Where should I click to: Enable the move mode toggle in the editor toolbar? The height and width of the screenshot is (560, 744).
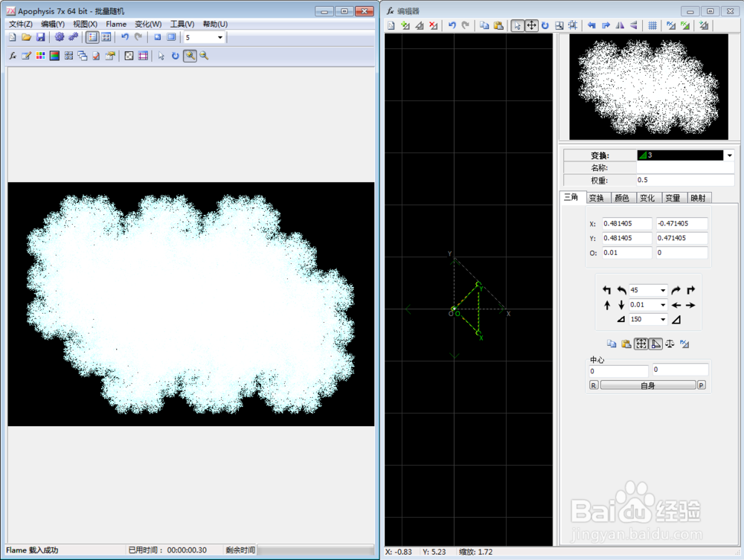tap(532, 25)
